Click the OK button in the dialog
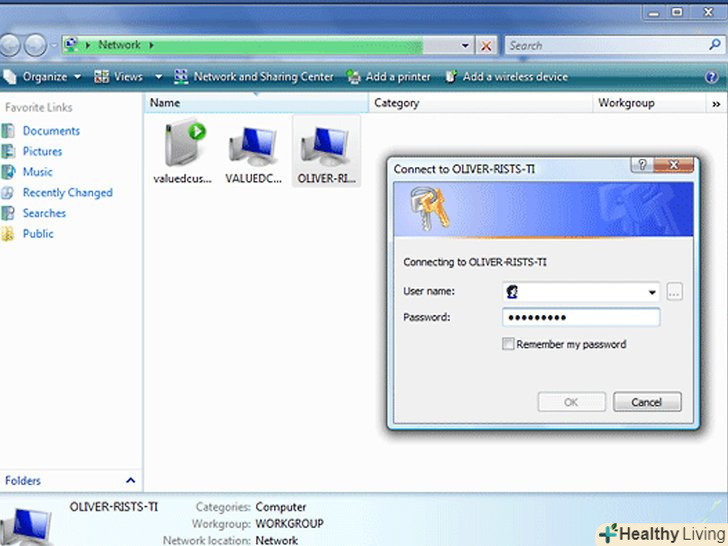Viewport: 728px width, 546px height. coord(572,402)
